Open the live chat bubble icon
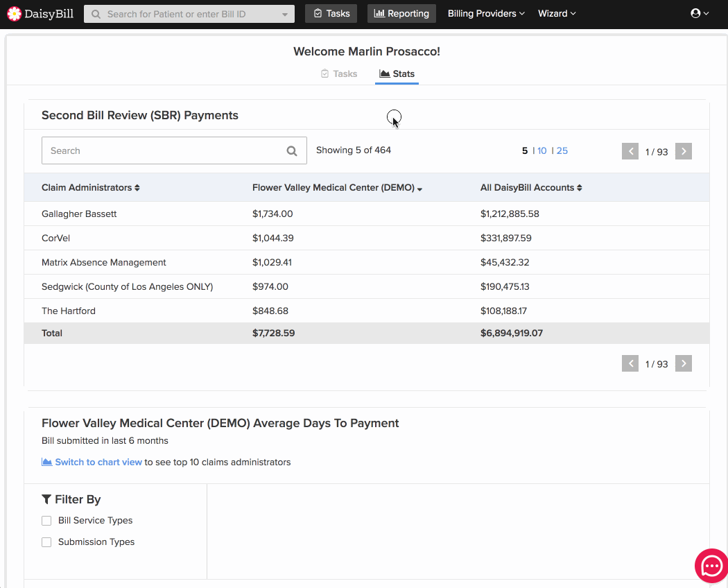This screenshot has width=728, height=588. 711,566
